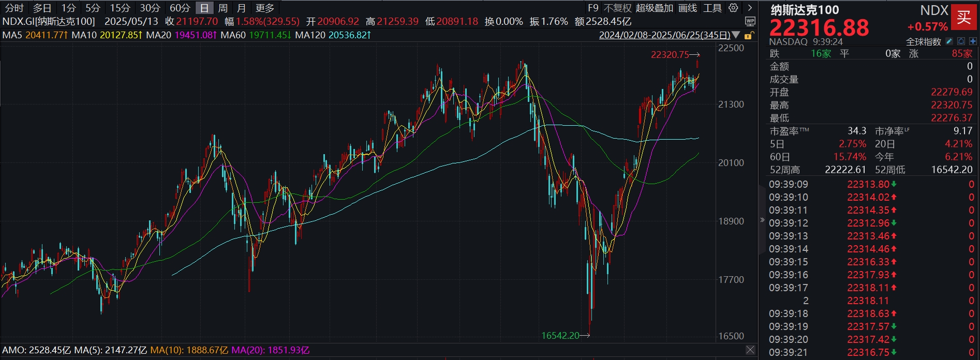
Task: Click the 跌 16家 decliners count
Action: [x=821, y=53]
